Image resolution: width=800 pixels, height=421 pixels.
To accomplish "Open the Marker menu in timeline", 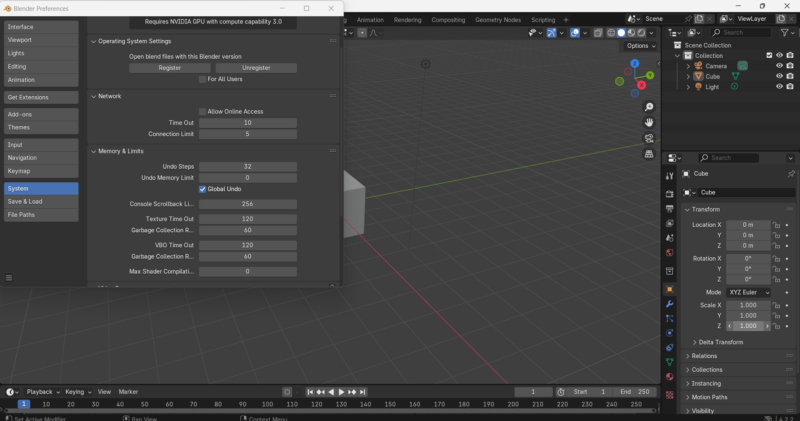I will click(128, 392).
